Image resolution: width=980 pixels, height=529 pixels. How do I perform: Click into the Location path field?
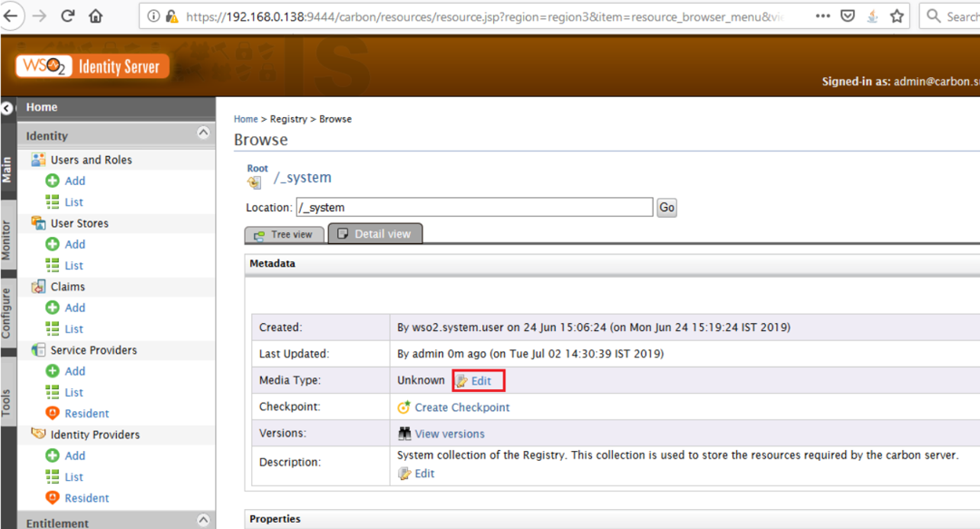click(x=474, y=208)
